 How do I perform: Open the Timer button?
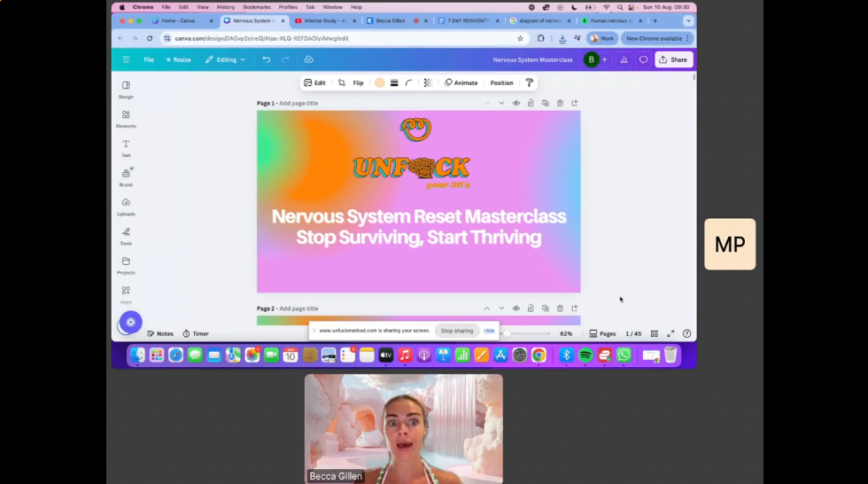click(x=196, y=334)
